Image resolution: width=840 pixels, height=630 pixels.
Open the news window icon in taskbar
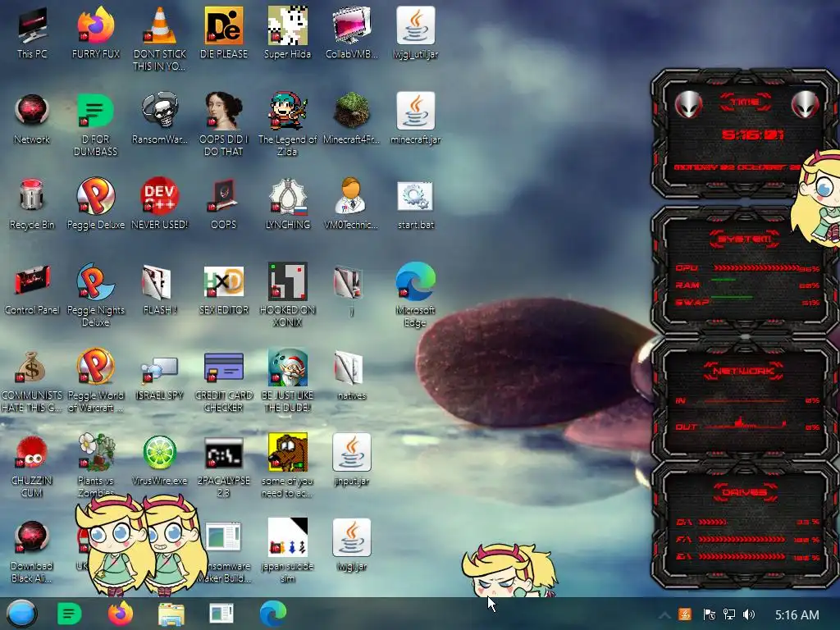[x=221, y=614]
